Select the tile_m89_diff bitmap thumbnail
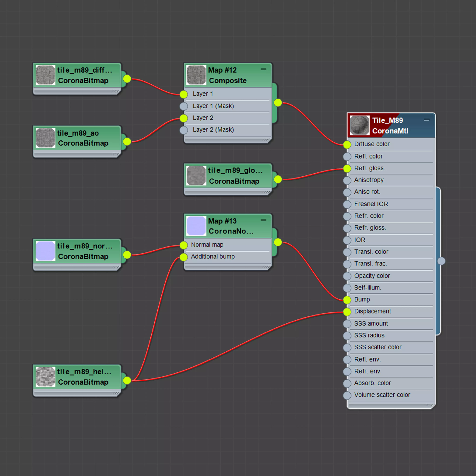The image size is (476, 476). 45,75
